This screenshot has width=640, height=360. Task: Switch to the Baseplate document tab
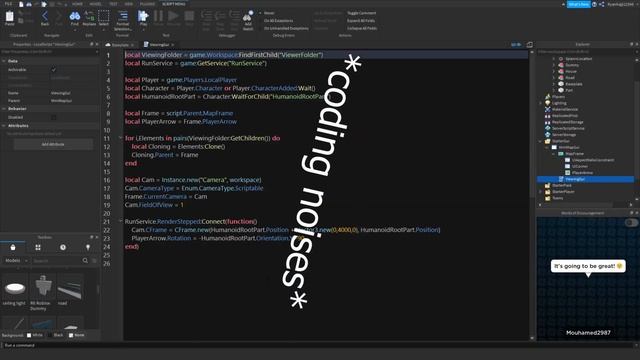click(120, 45)
